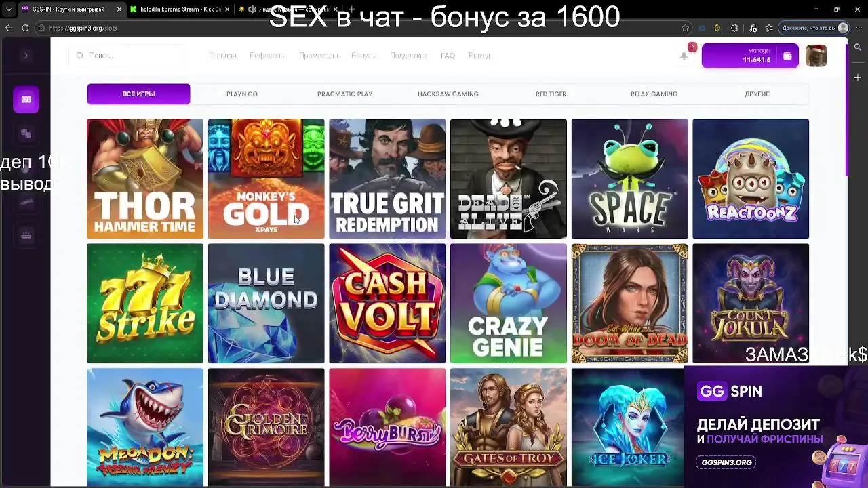Open the Space Wars game
The image size is (868, 488).
pos(629,179)
